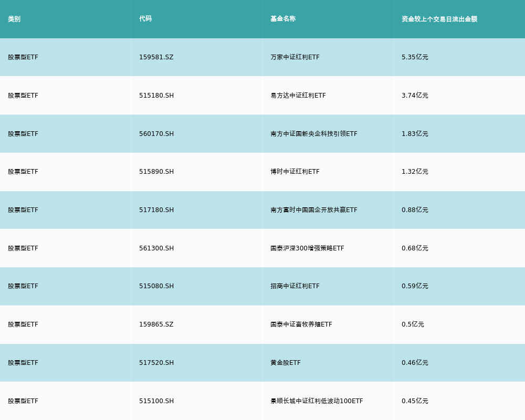The image size is (525, 420).
Task: Click fund name 国泰沪深300增强策略ETF
Action: [307, 248]
